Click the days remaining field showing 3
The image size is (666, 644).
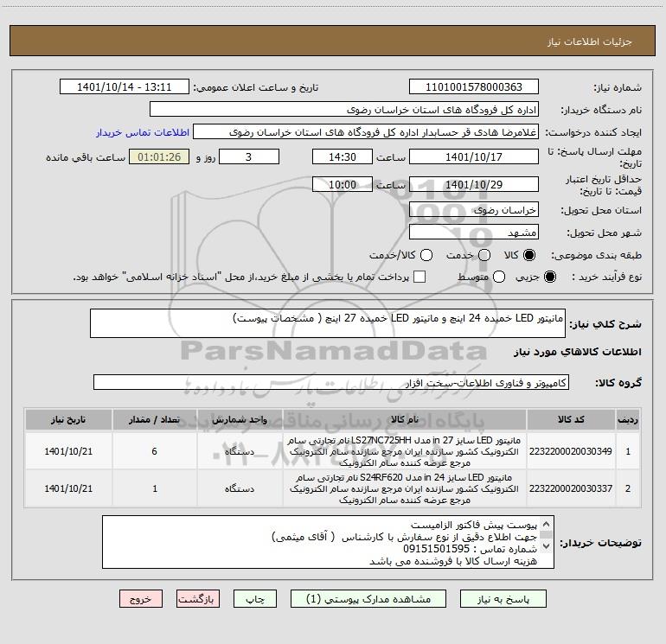[x=249, y=157]
